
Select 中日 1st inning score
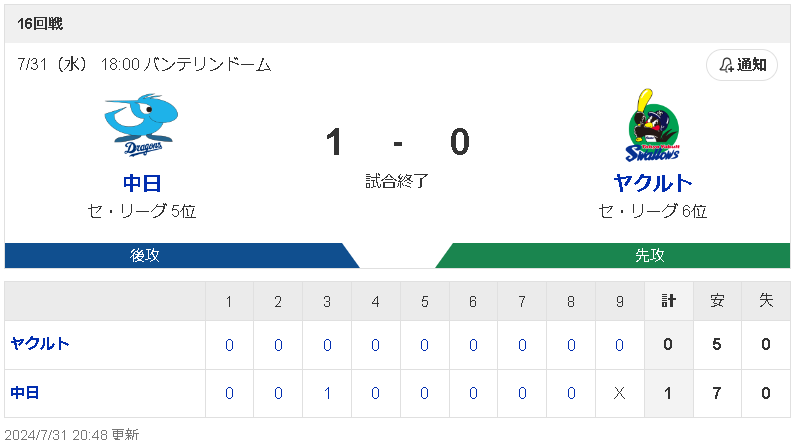(x=229, y=394)
